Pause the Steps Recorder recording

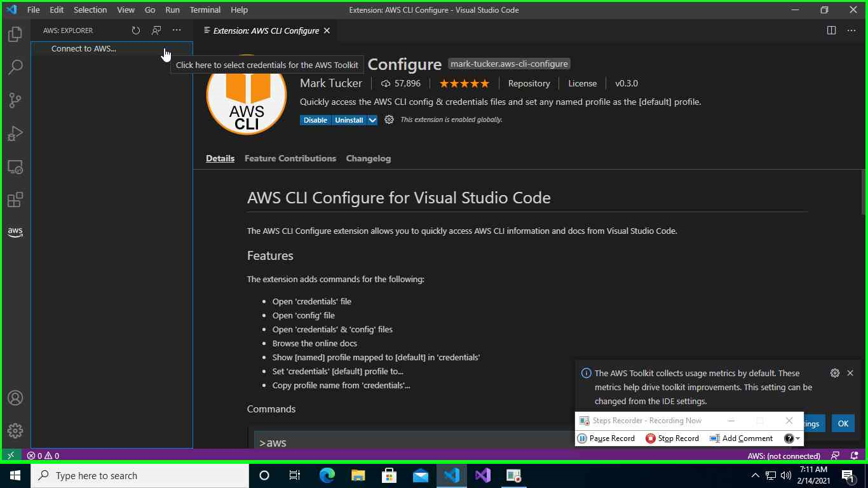click(606, 438)
